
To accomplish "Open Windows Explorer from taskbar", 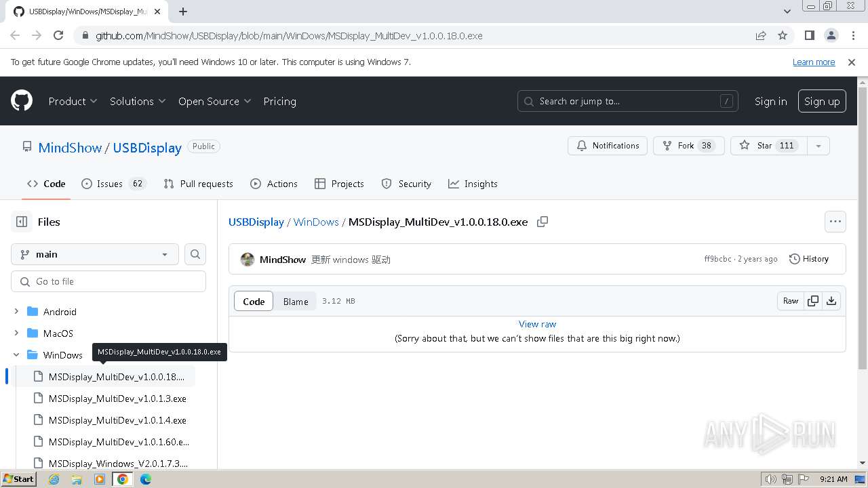I will (x=77, y=479).
